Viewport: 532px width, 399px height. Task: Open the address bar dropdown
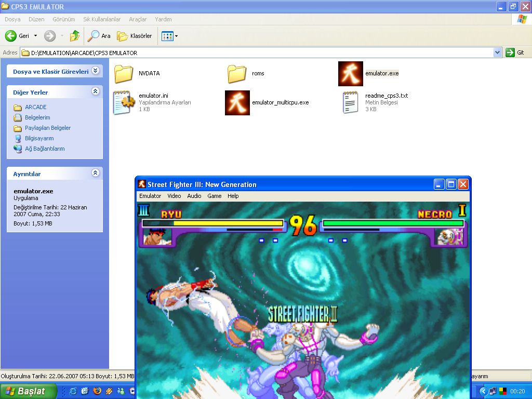tap(497, 52)
